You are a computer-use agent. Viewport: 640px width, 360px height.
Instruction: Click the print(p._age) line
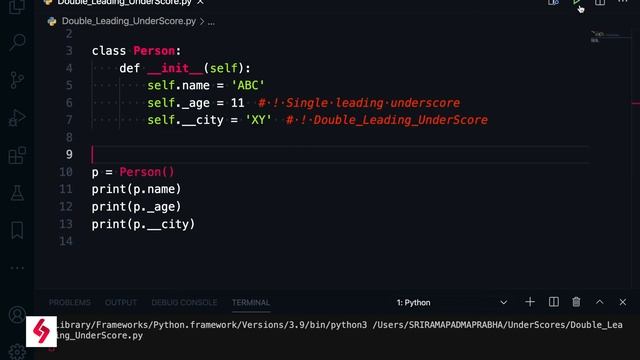click(136, 207)
